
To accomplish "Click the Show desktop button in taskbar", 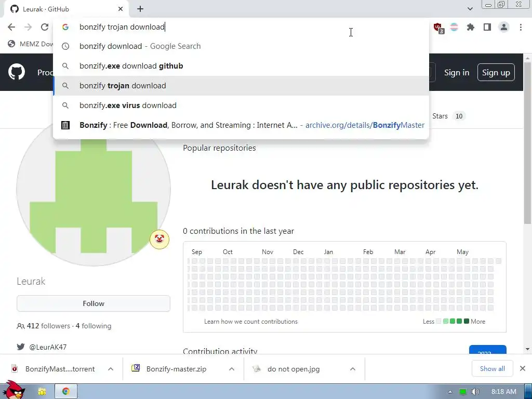I will (x=528, y=391).
